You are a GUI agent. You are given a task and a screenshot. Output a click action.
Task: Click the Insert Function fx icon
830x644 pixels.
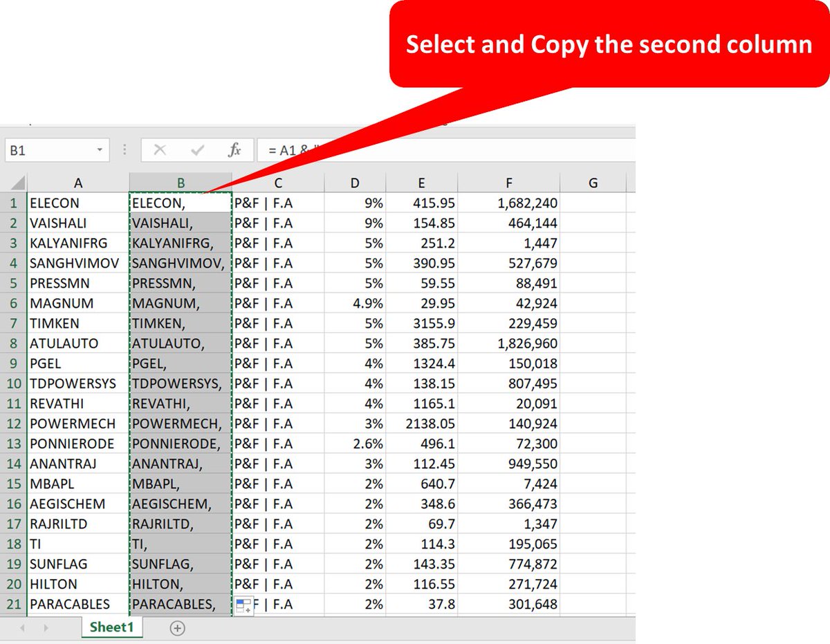pyautogui.click(x=235, y=149)
